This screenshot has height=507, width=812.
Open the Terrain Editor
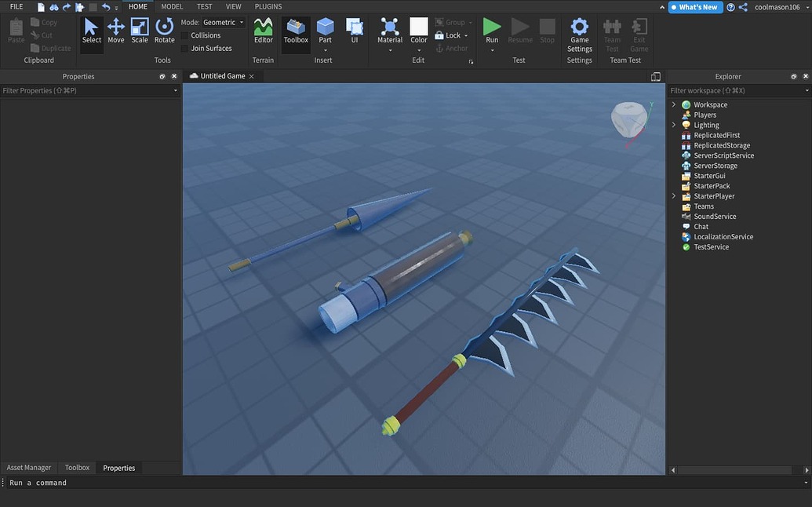click(x=263, y=31)
